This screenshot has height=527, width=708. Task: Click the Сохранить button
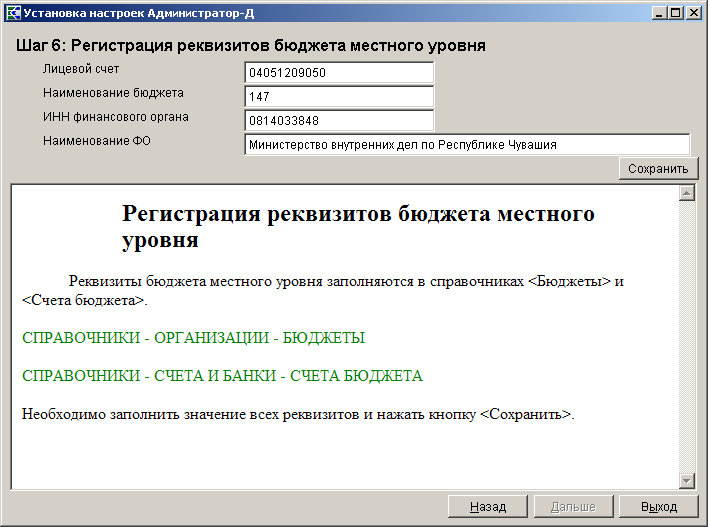pyautogui.click(x=658, y=169)
